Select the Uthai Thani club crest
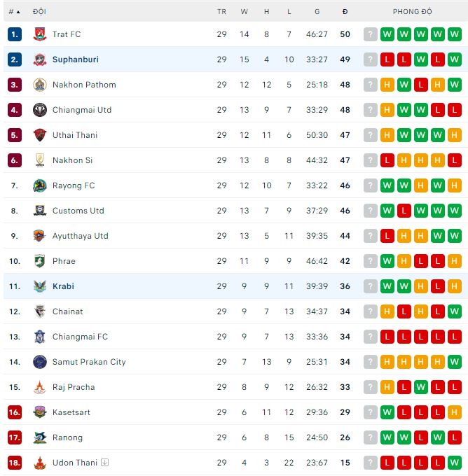 pyautogui.click(x=39, y=135)
